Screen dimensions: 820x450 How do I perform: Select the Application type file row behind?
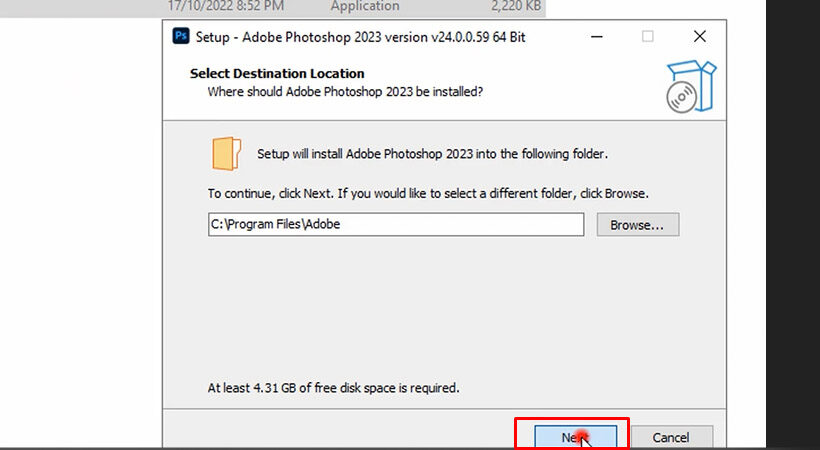pos(365,6)
